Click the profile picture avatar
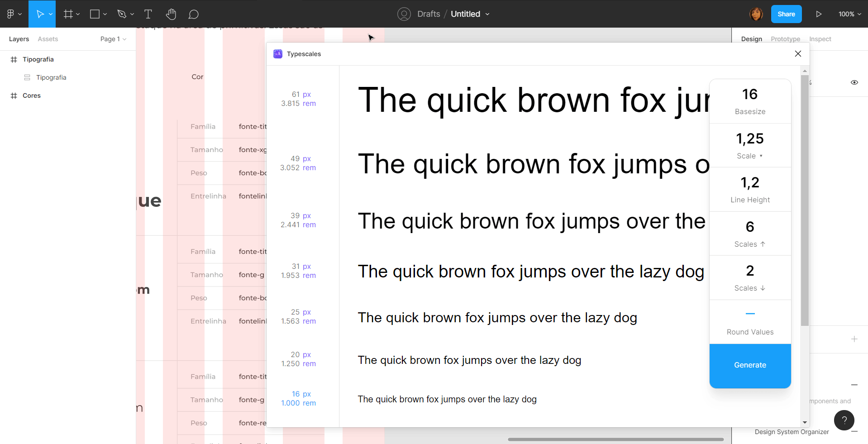This screenshot has width=868, height=444. pyautogui.click(x=756, y=14)
